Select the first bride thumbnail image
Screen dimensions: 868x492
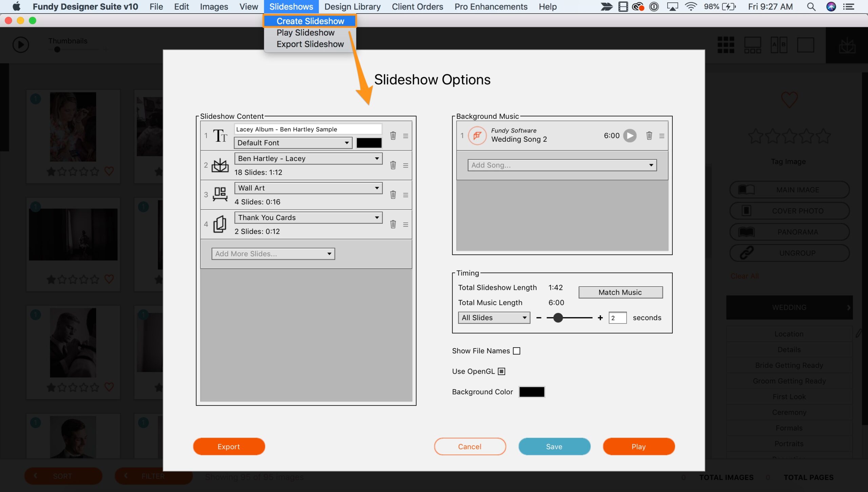pos(73,127)
